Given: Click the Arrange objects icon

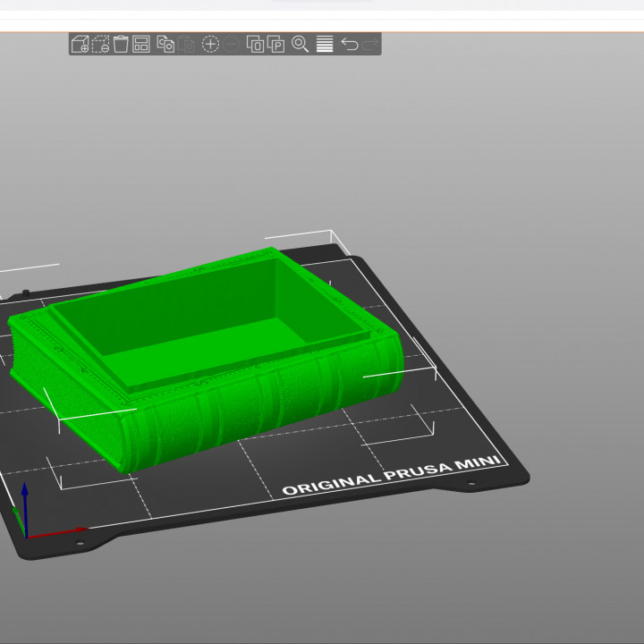Looking at the screenshot, I should coord(141,44).
